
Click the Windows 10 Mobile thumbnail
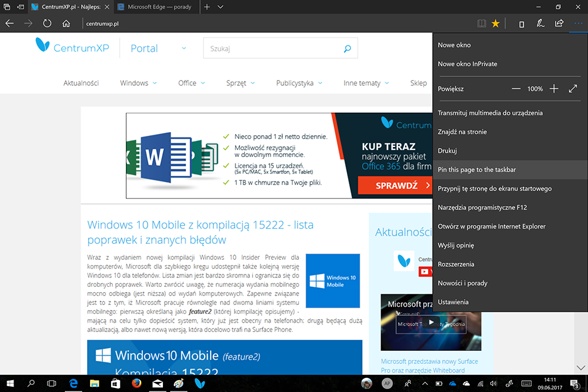(333, 281)
